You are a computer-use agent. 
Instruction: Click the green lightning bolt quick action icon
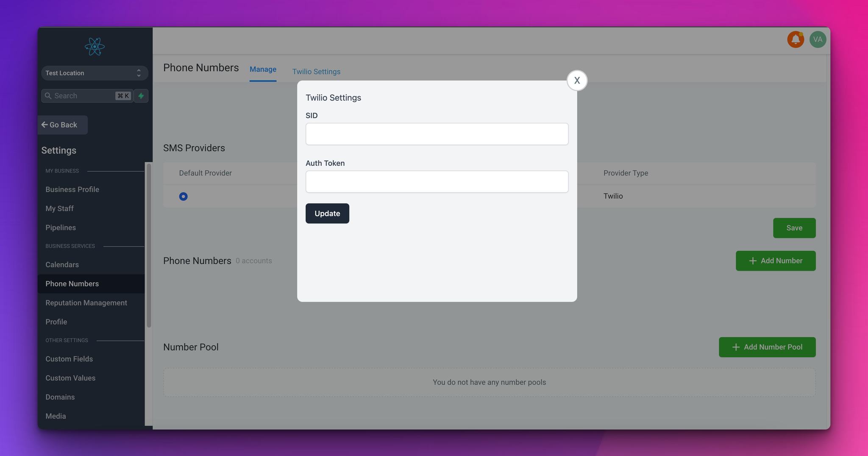(141, 96)
